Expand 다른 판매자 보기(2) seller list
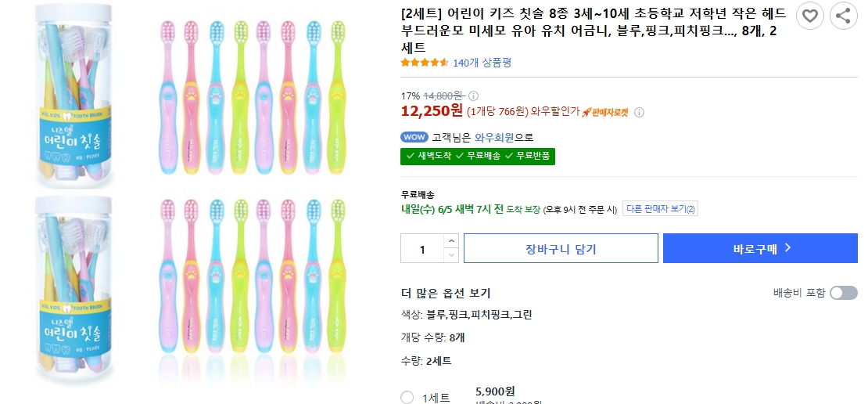Viewport: 868px width, 404px height. [661, 209]
